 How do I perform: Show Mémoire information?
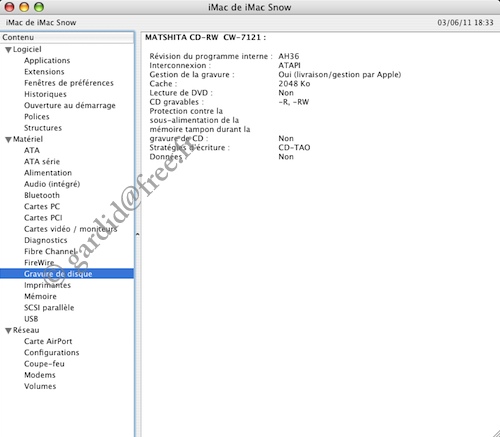click(x=40, y=296)
